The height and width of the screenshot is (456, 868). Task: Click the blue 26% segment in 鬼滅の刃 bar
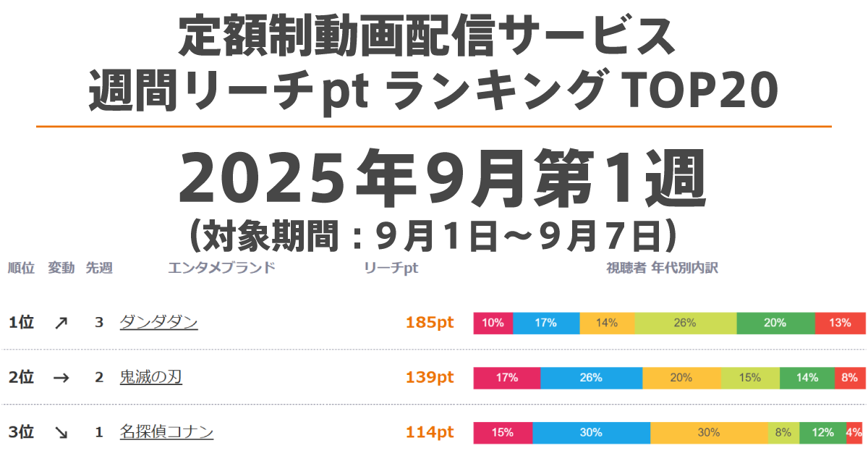[x=591, y=377]
